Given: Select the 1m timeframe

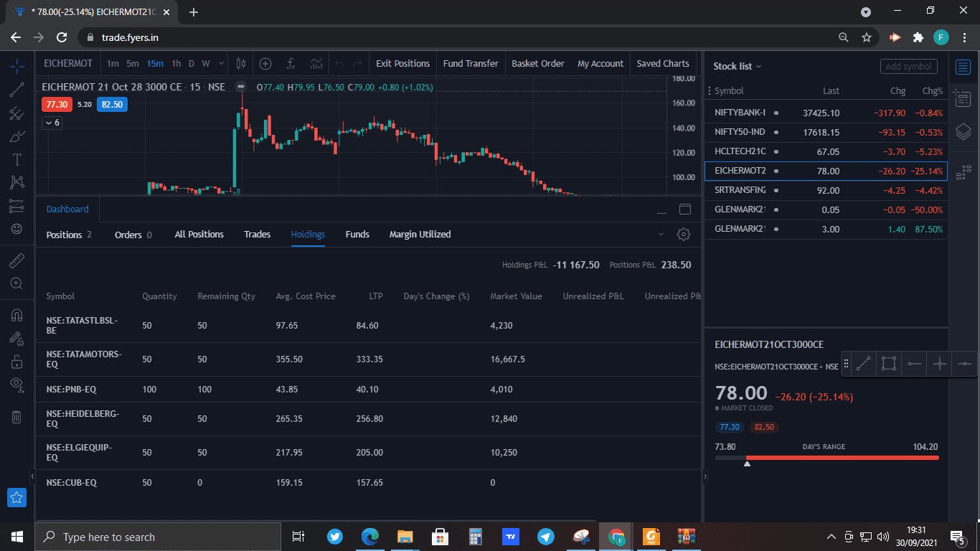Looking at the screenshot, I should [113, 63].
